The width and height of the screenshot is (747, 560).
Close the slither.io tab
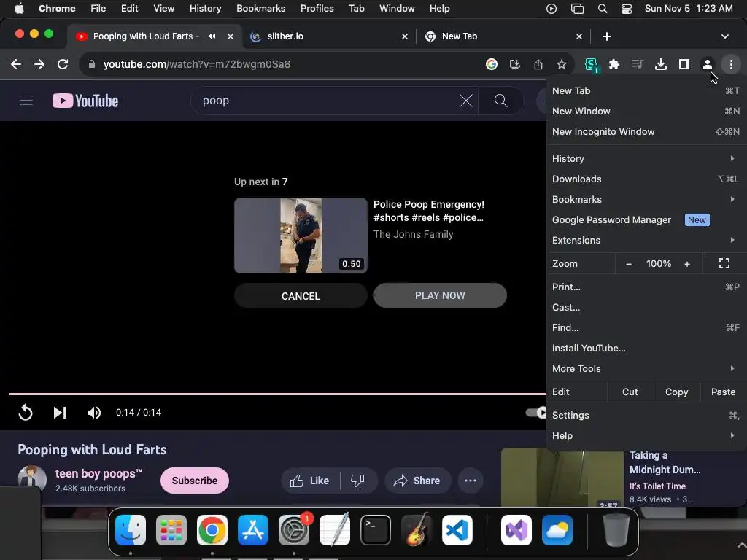coord(405,36)
